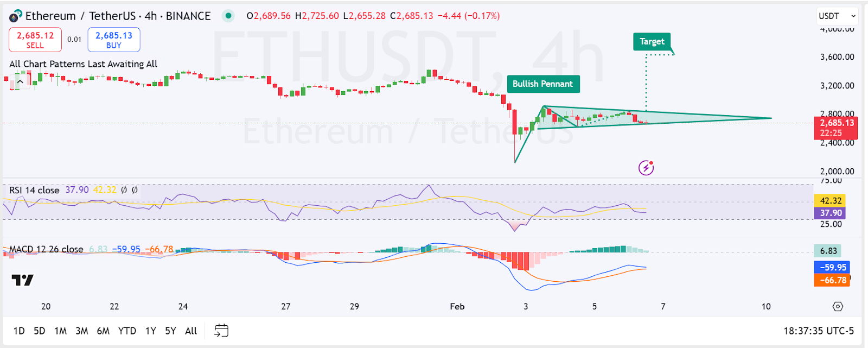Open the purple lightning event icon
Image resolution: width=868 pixels, height=348 pixels.
pyautogui.click(x=646, y=168)
